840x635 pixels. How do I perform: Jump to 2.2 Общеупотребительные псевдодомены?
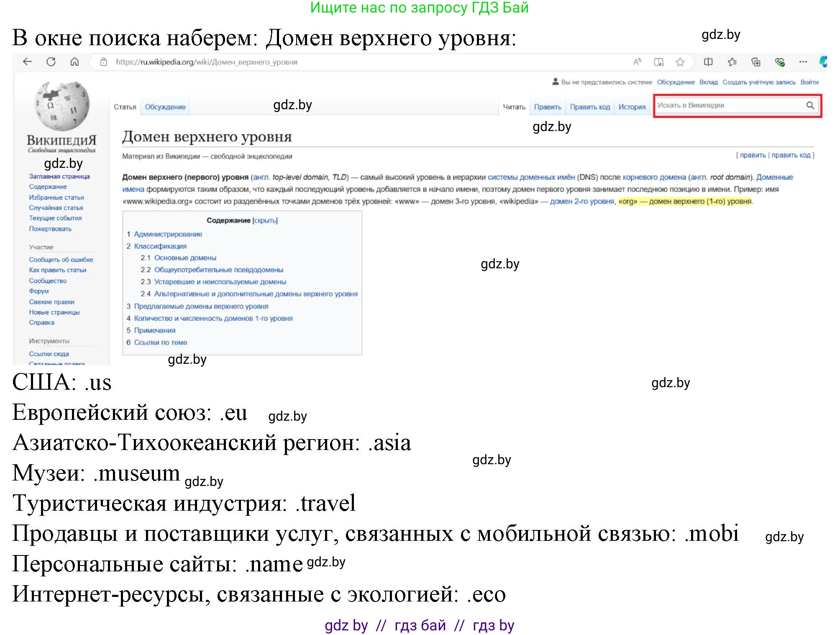click(x=219, y=270)
